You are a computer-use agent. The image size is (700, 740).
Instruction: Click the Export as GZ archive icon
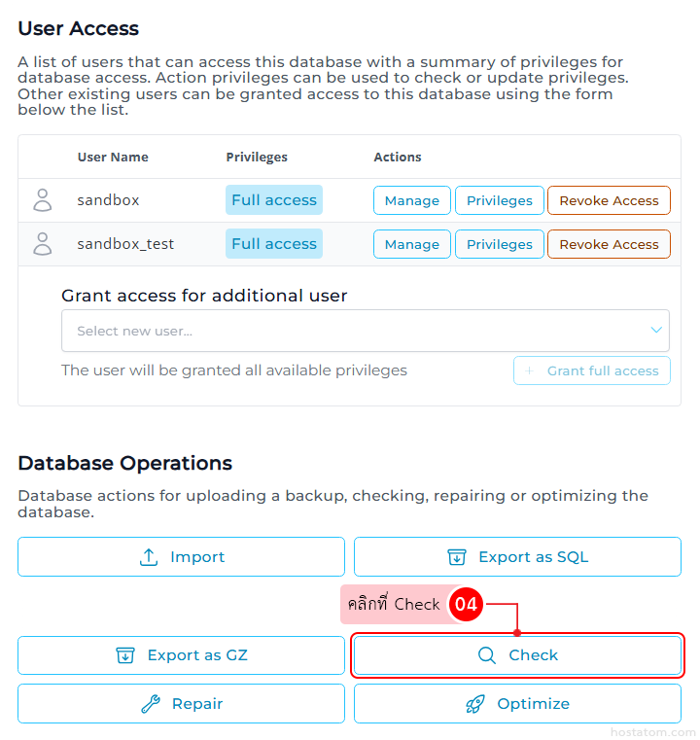(x=125, y=655)
